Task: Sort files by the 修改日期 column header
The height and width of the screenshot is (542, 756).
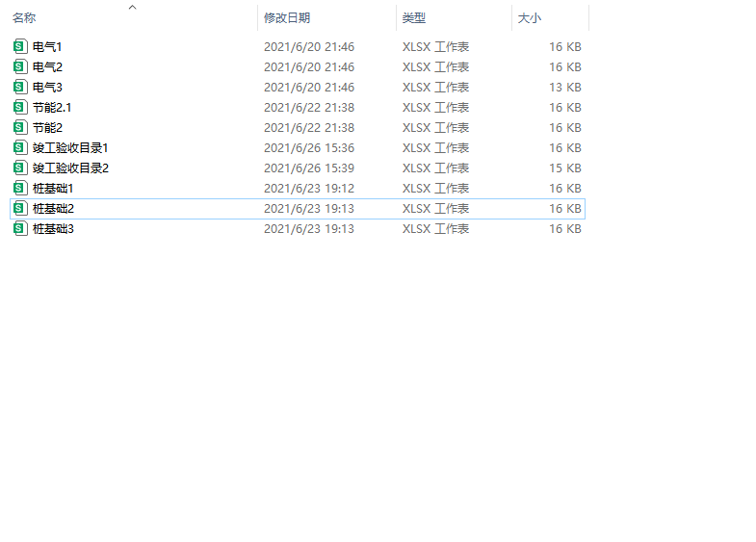Action: (x=287, y=18)
